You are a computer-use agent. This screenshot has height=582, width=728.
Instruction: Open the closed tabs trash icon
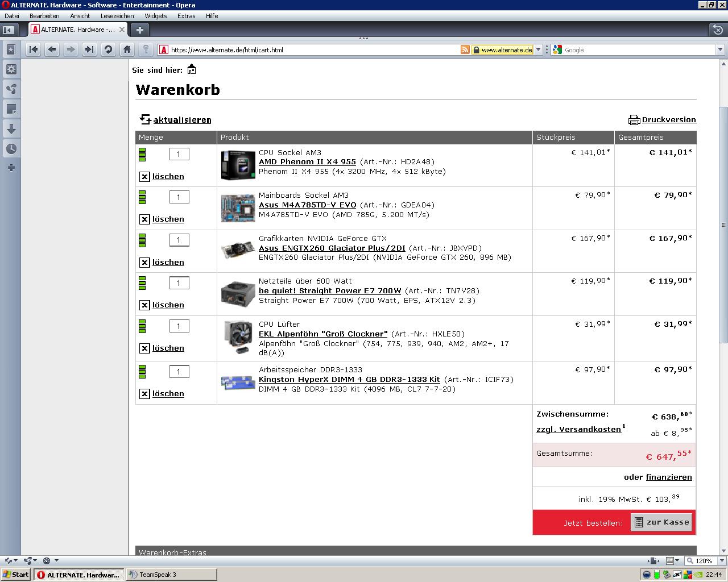point(718,30)
